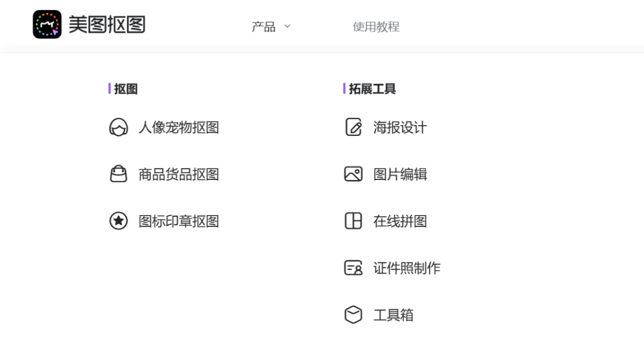Open the 使用教程 page
Image resolution: width=644 pixels, height=342 pixels.
(x=376, y=27)
